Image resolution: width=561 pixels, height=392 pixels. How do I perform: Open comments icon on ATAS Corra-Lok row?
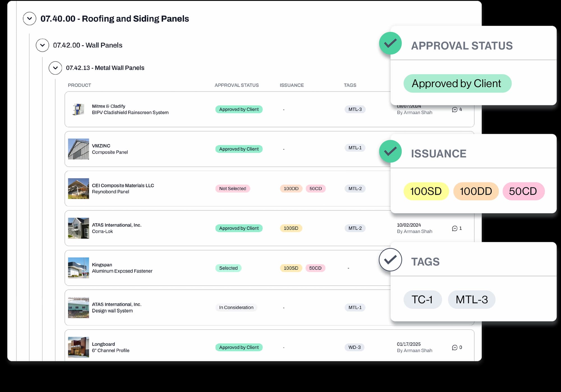[x=455, y=228]
